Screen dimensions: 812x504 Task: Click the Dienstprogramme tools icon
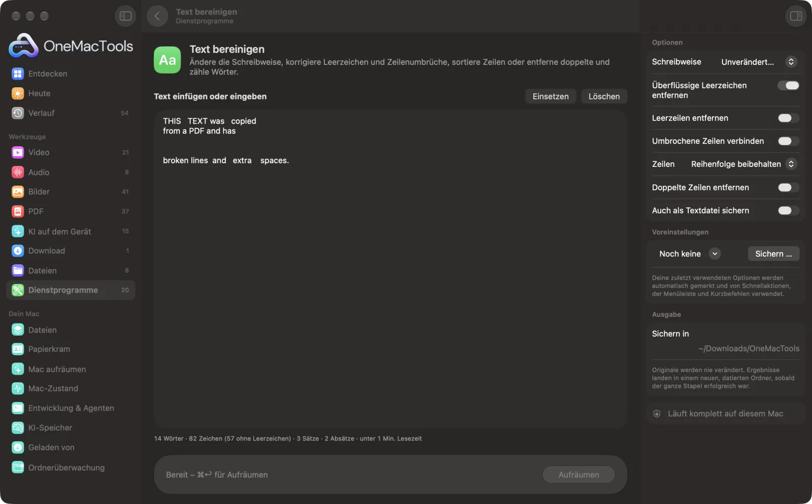point(18,291)
